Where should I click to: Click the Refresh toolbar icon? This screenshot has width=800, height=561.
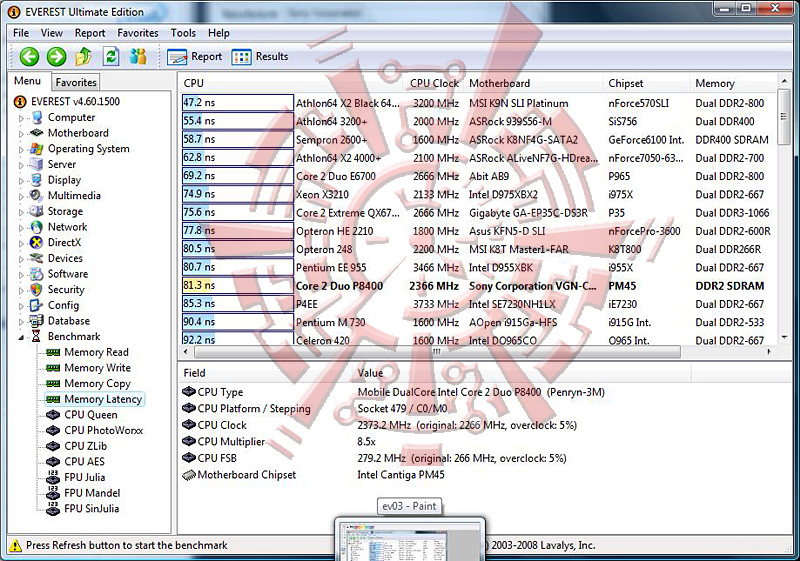pyautogui.click(x=111, y=57)
